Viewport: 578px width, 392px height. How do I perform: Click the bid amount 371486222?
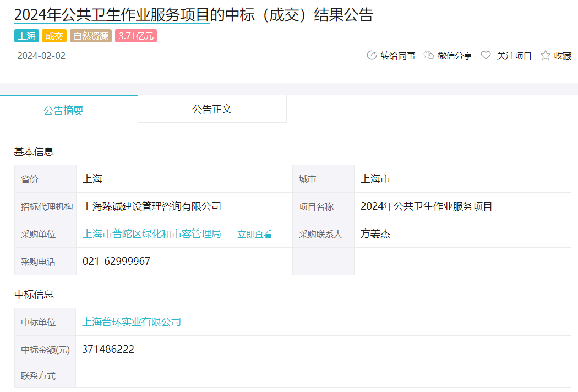[x=108, y=349]
